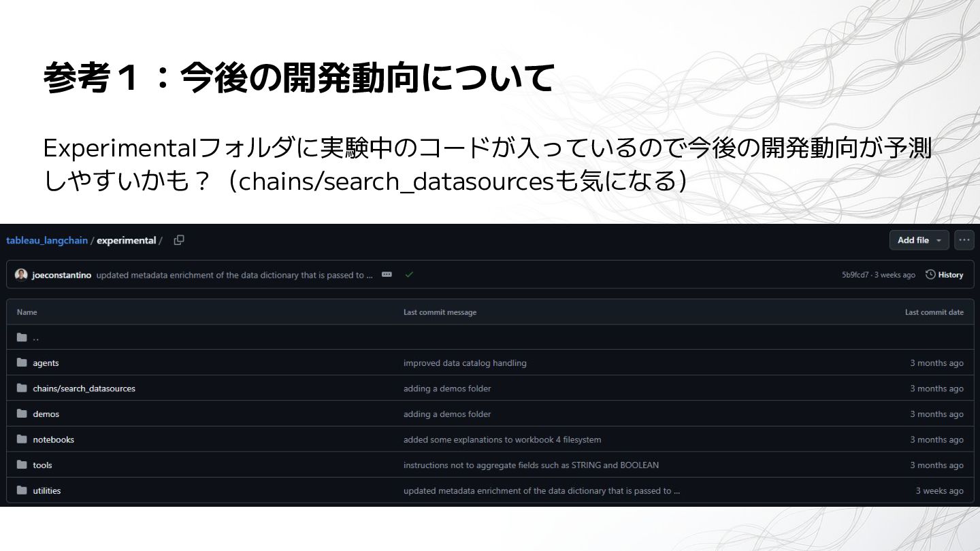Image resolution: width=980 pixels, height=551 pixels.
Task: Open commit about not aggregating STRING and BOOLEAN
Action: point(531,465)
